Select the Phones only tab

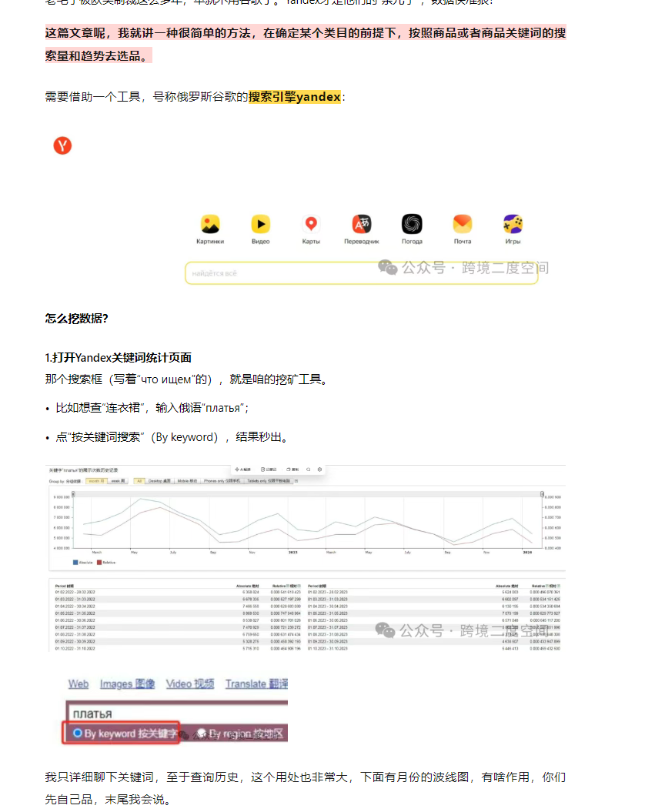pos(222,480)
